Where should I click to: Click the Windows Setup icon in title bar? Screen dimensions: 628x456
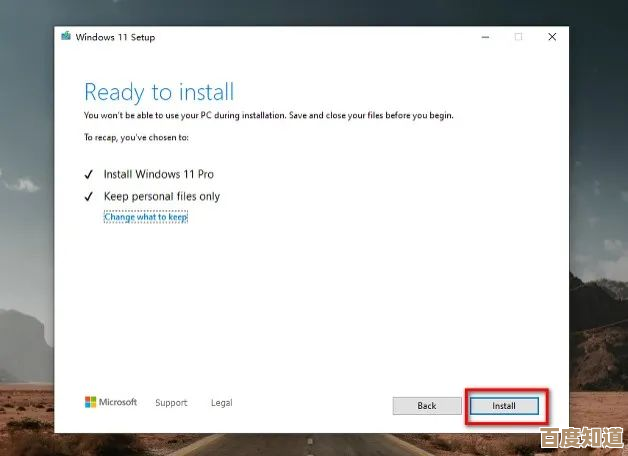click(x=66, y=37)
